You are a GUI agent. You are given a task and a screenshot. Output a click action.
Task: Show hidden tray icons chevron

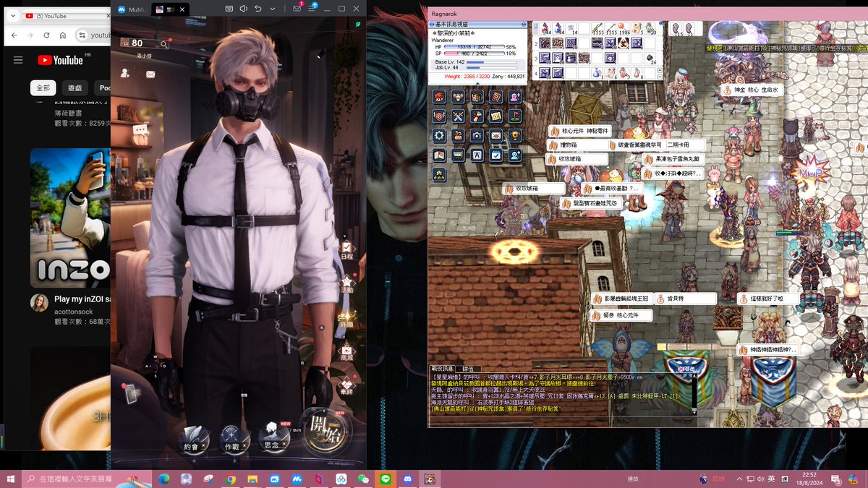[x=739, y=479]
